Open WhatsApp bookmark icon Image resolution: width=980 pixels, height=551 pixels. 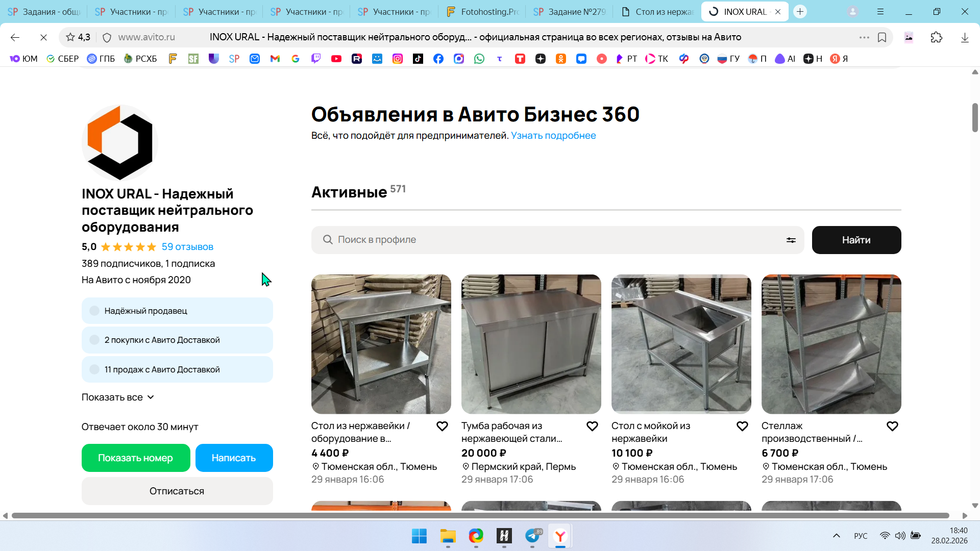(479, 59)
